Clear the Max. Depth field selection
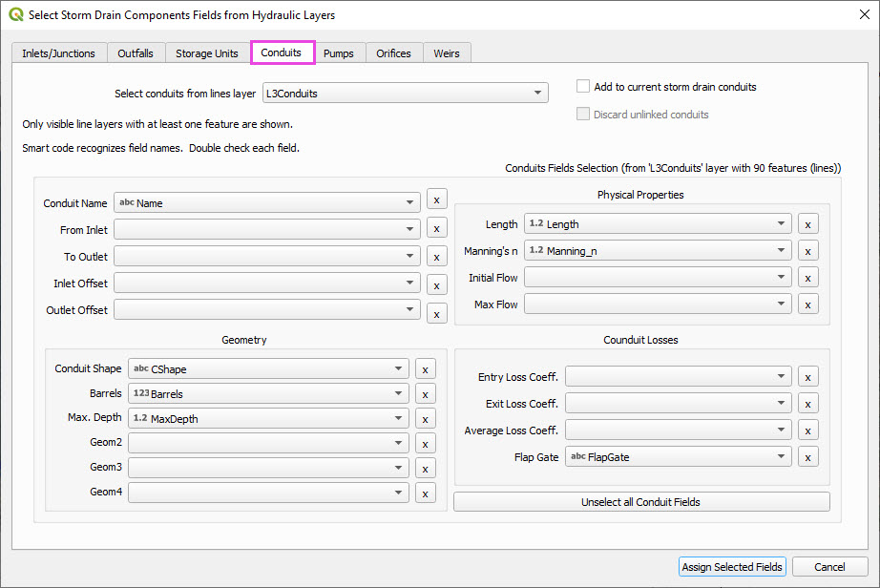This screenshot has height=588, width=880. click(426, 418)
